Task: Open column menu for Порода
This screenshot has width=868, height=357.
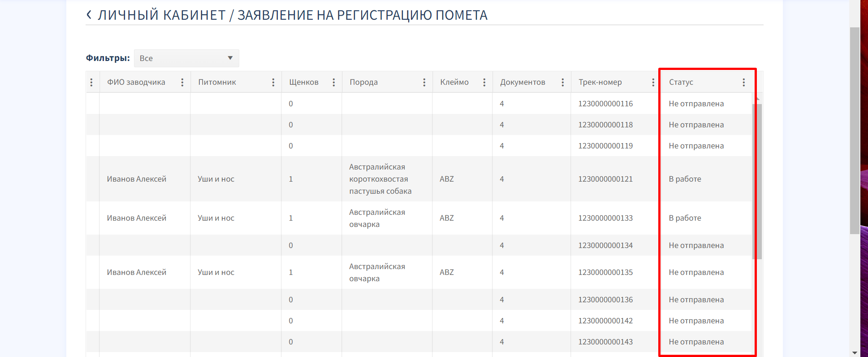Action: [x=424, y=82]
